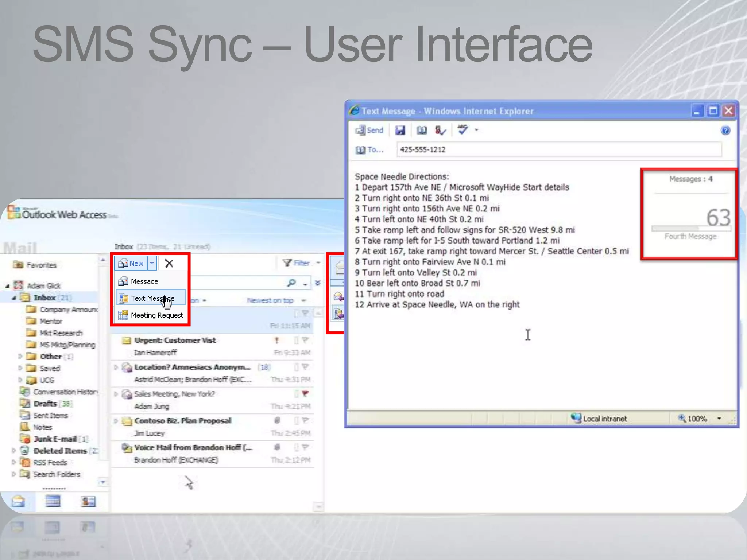Toggle flag on Urgent: Customer Visit email
Screen dimensions: 747x560
click(x=306, y=340)
